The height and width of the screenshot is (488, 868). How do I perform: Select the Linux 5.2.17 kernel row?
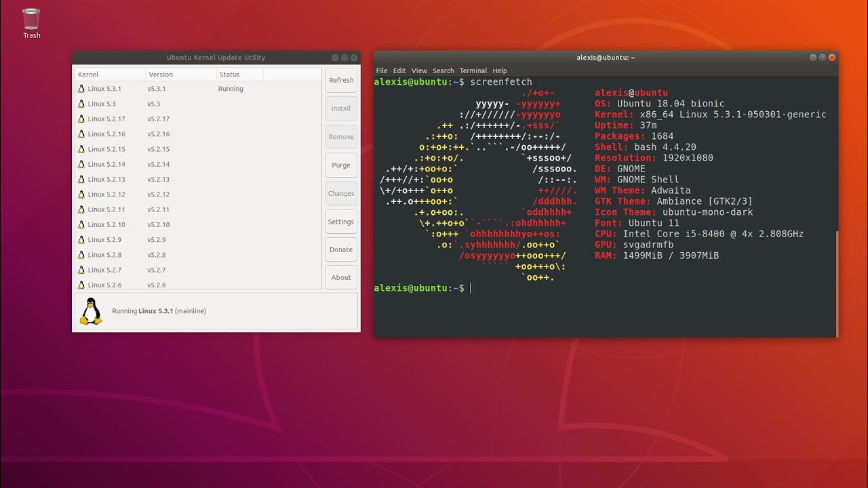pos(198,119)
